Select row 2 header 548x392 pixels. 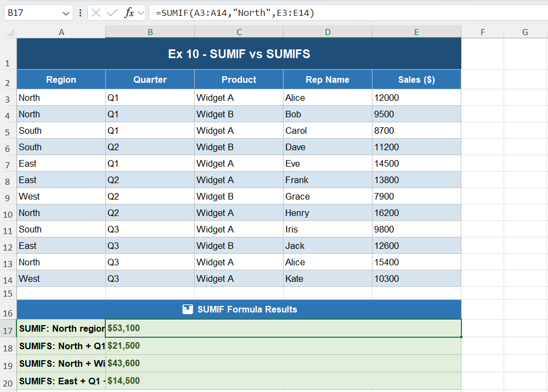click(8, 83)
